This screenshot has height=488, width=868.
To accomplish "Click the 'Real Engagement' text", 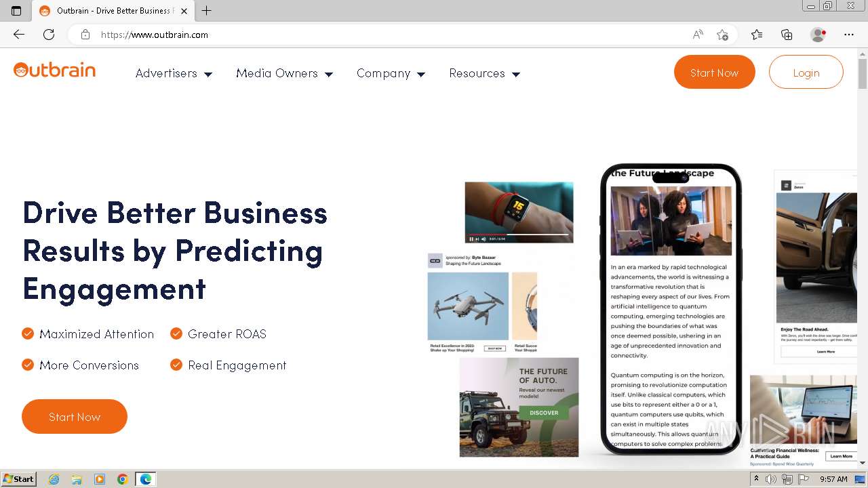I will (x=237, y=365).
